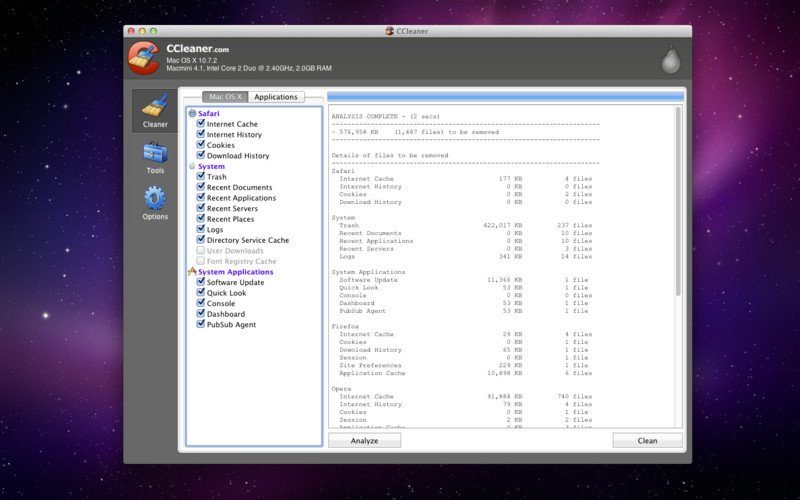Switch to the Applications tab
Viewport: 800px width, 500px height.
(x=276, y=97)
